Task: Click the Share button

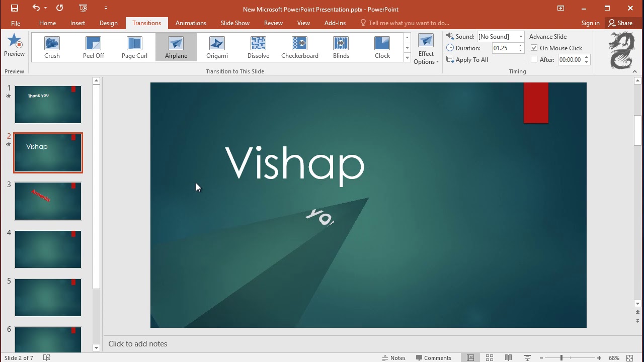Action: coord(620,23)
